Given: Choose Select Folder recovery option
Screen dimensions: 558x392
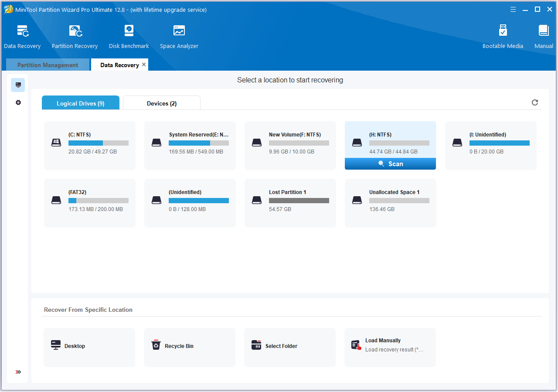Looking at the screenshot, I should pos(289,346).
